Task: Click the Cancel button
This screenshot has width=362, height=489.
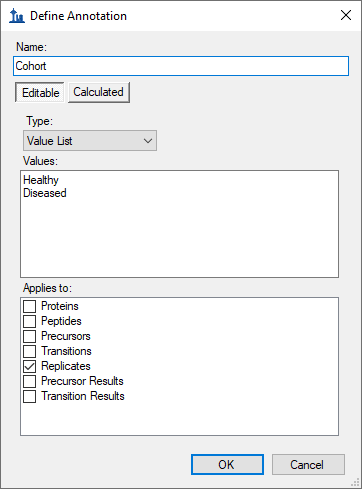Action: (308, 464)
